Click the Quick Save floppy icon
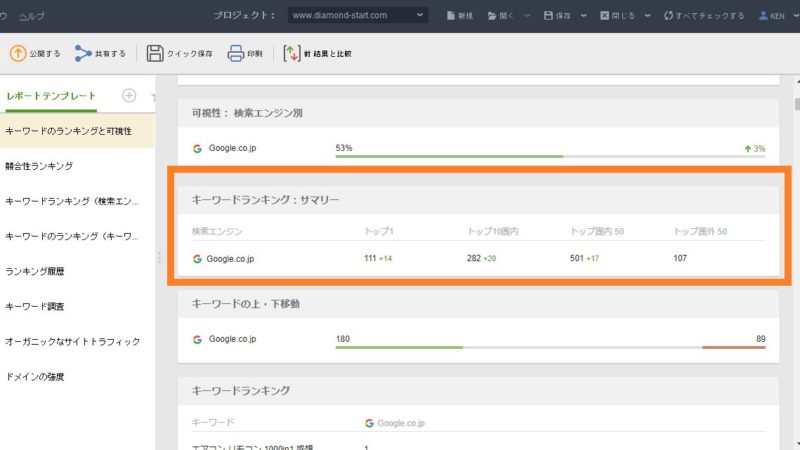 coord(155,53)
